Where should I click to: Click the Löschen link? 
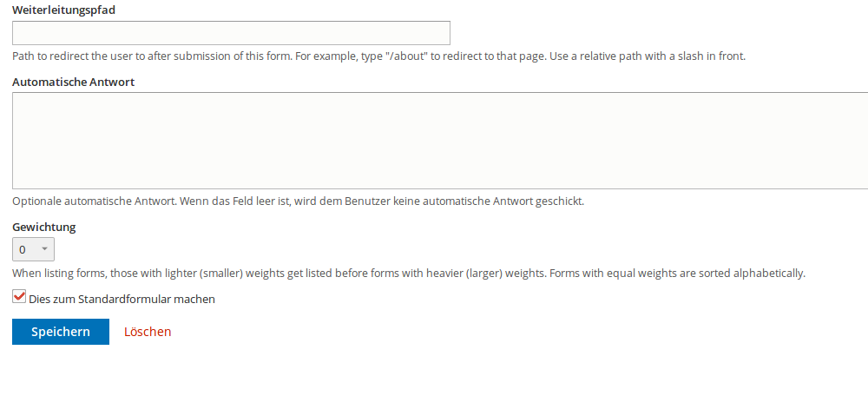click(148, 332)
